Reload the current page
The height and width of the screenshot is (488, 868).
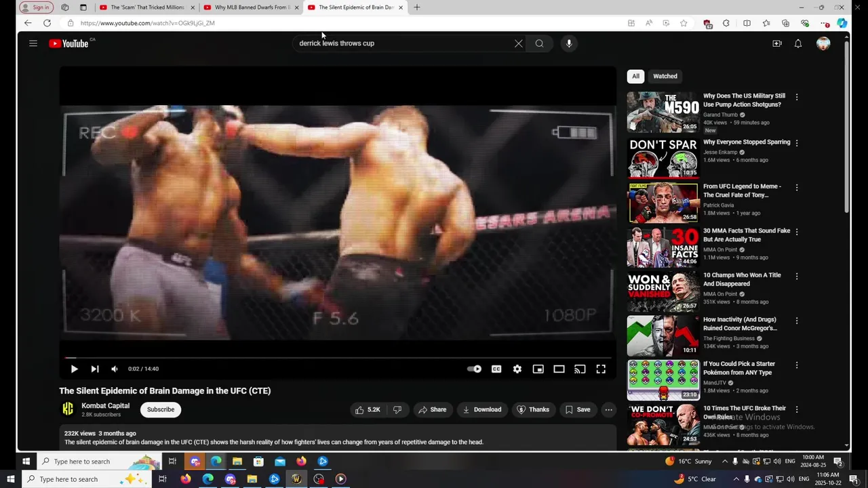click(47, 23)
